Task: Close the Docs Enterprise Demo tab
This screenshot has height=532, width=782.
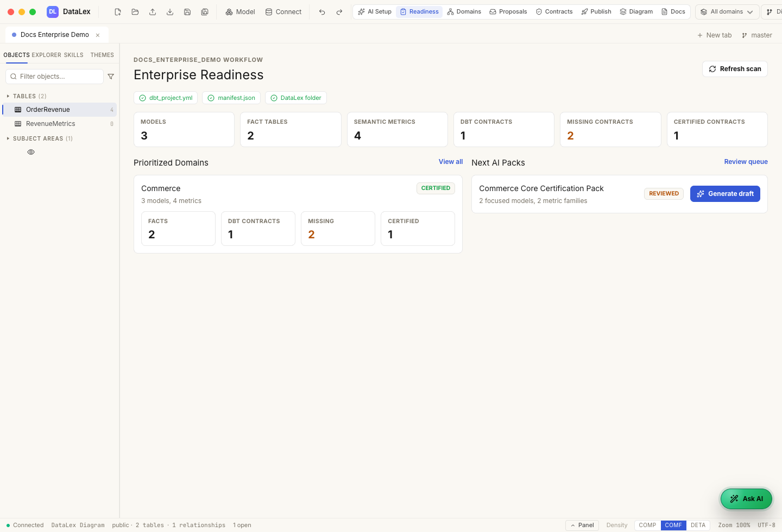Action: click(98, 35)
